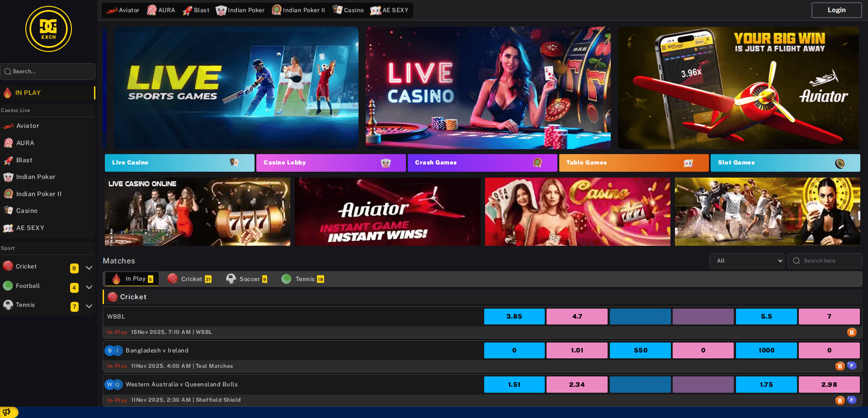The image size is (868, 418).
Task: Click the F fancy icon on Bangladesh v Ireland row
Action: 852,366
